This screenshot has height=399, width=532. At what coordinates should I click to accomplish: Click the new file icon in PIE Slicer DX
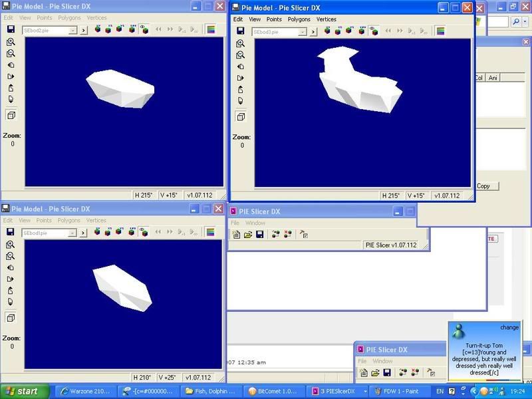click(236, 235)
